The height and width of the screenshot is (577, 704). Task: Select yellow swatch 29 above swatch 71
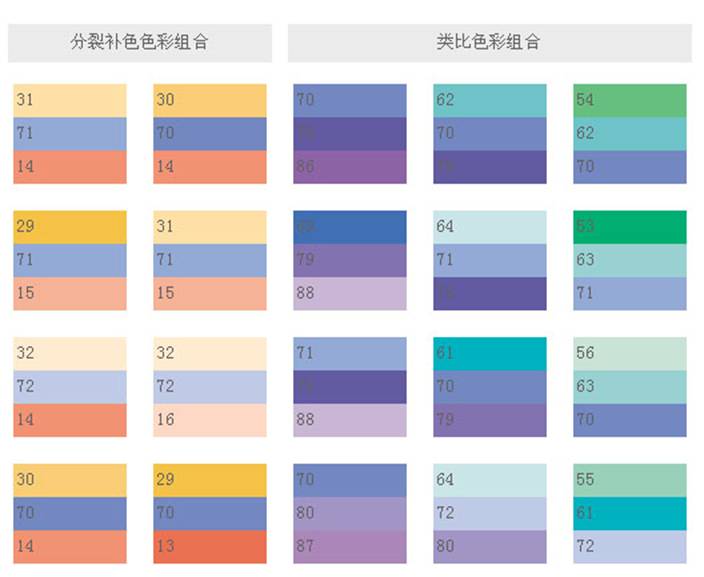pyautogui.click(x=70, y=226)
